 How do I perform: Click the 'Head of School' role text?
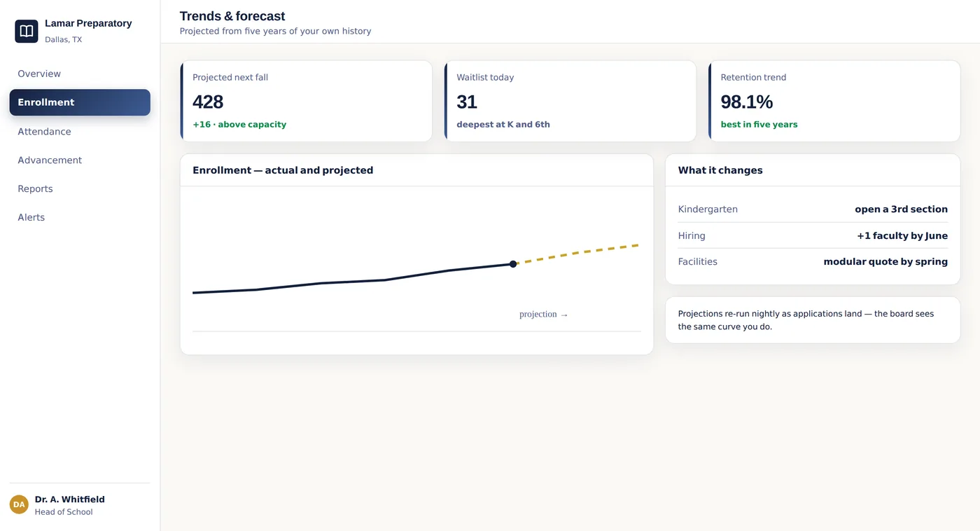tap(64, 512)
